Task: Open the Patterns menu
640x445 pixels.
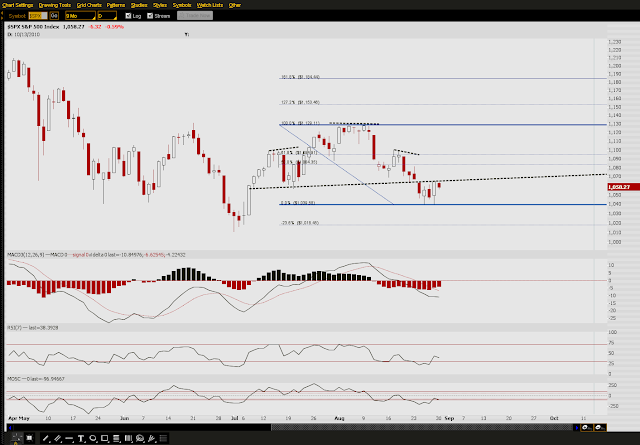Action: click(116, 5)
